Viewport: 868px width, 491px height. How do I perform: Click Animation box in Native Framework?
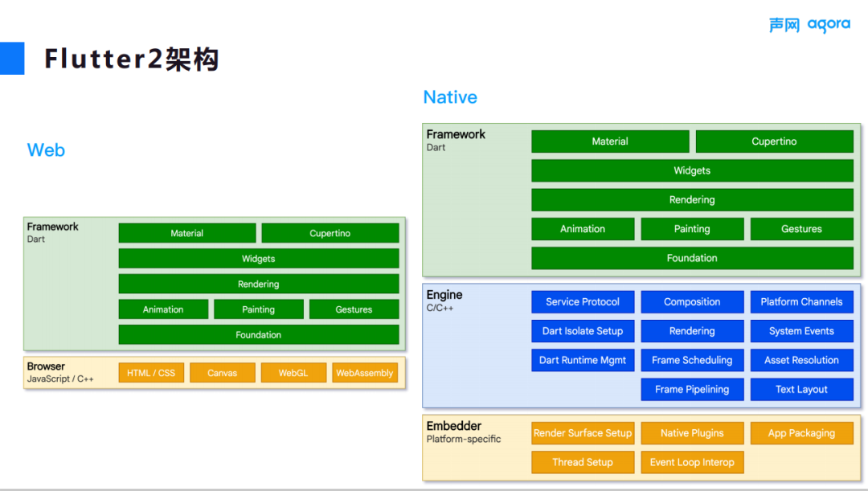pyautogui.click(x=583, y=228)
